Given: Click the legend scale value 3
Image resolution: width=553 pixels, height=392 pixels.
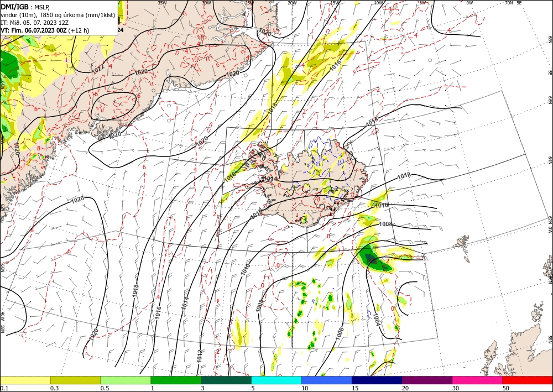Looking at the screenshot, I should [202, 388].
